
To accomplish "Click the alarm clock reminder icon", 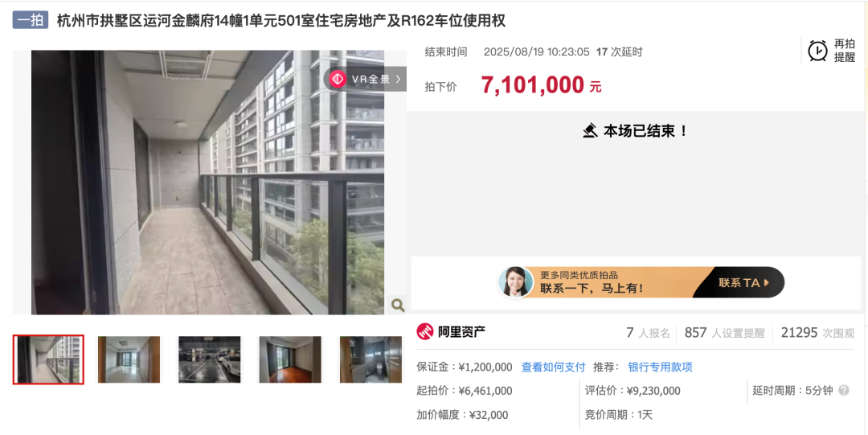I will click(817, 51).
